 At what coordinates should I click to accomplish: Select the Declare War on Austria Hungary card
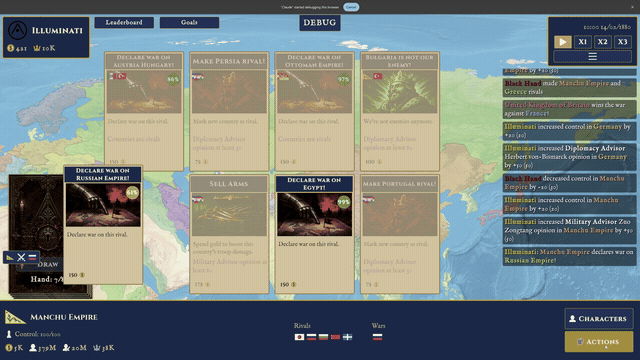[144, 111]
